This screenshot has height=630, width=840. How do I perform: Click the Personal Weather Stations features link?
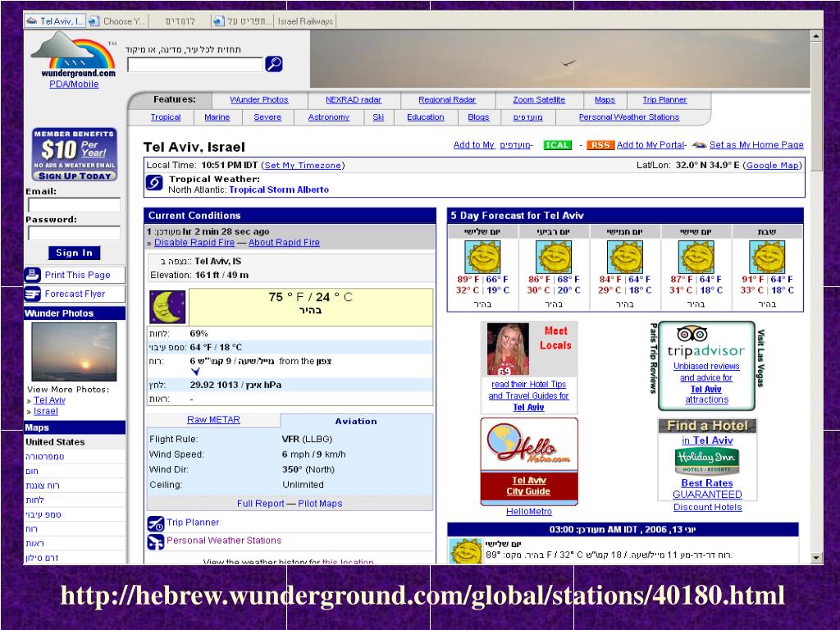click(x=629, y=116)
